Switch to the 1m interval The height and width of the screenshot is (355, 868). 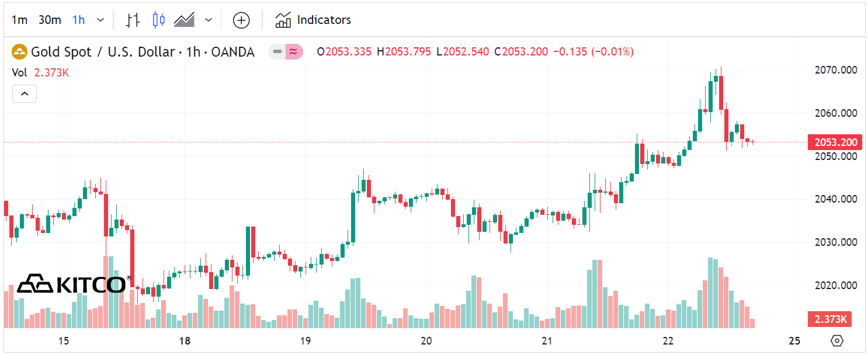(x=20, y=20)
